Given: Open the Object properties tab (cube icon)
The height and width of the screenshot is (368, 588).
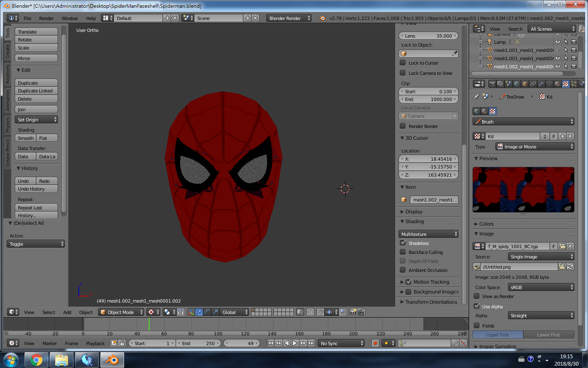Looking at the screenshot, I should (525, 84).
